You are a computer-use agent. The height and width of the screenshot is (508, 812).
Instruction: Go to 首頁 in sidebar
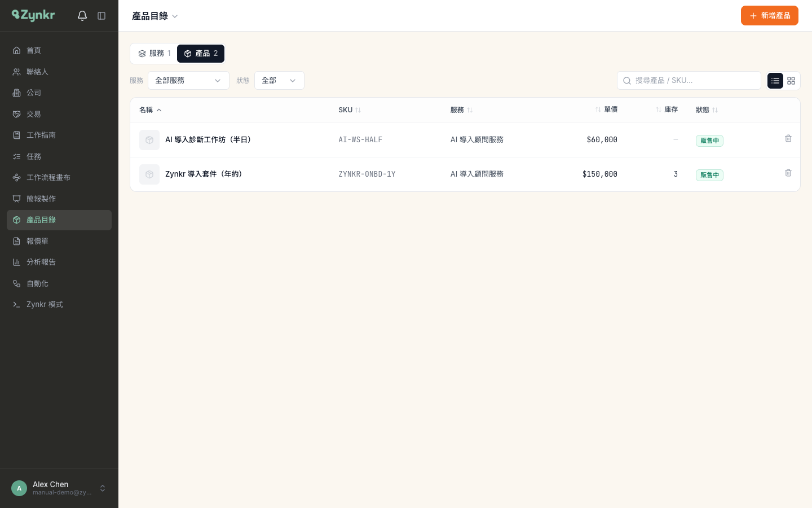point(59,50)
